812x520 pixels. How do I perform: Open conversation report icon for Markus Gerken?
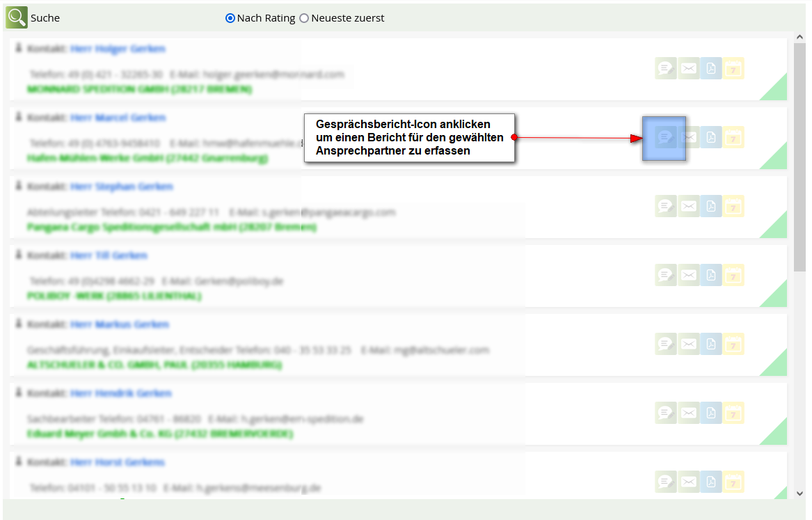[x=666, y=344]
